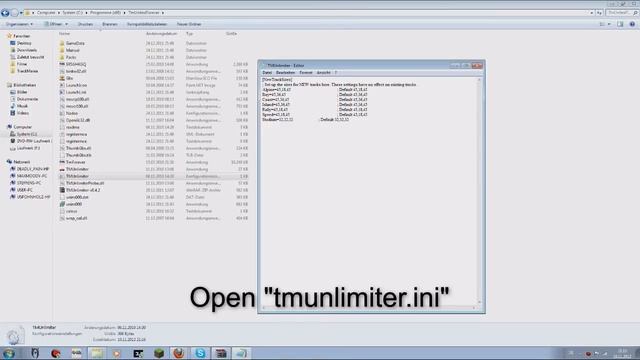Open the Videos library
This screenshot has width=640, height=360.
point(23,113)
